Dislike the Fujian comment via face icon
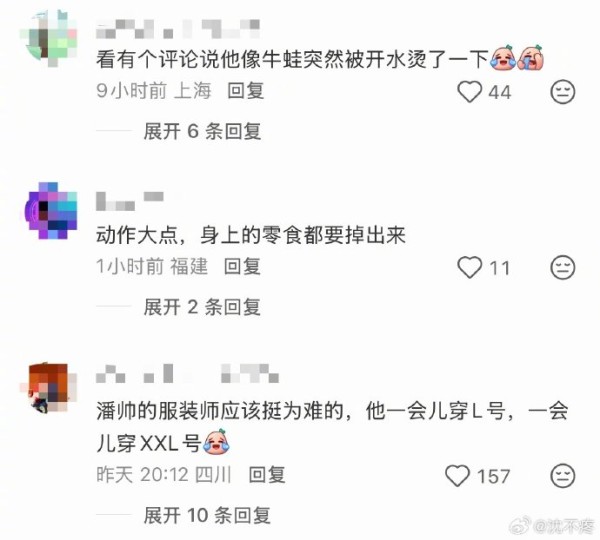 tap(562, 267)
